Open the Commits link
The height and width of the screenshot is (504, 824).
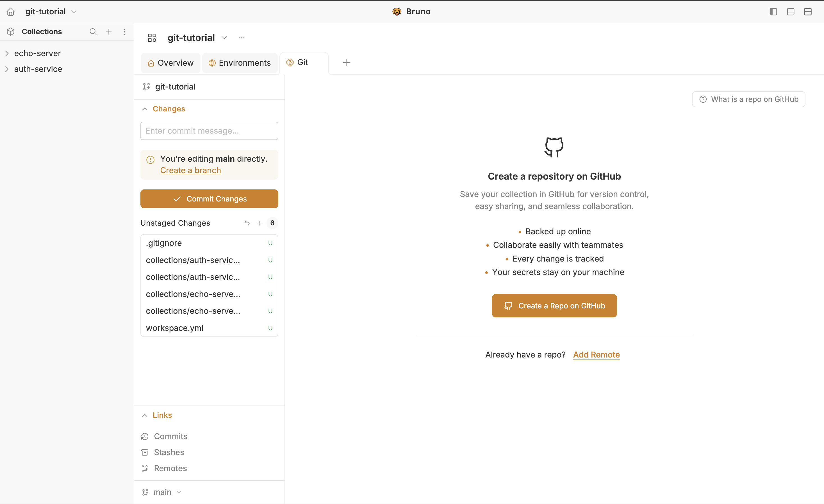coord(164,436)
